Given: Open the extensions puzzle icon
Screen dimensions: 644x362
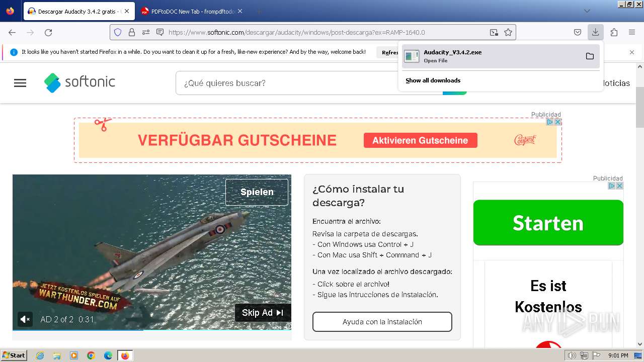Looking at the screenshot, I should [x=614, y=32].
